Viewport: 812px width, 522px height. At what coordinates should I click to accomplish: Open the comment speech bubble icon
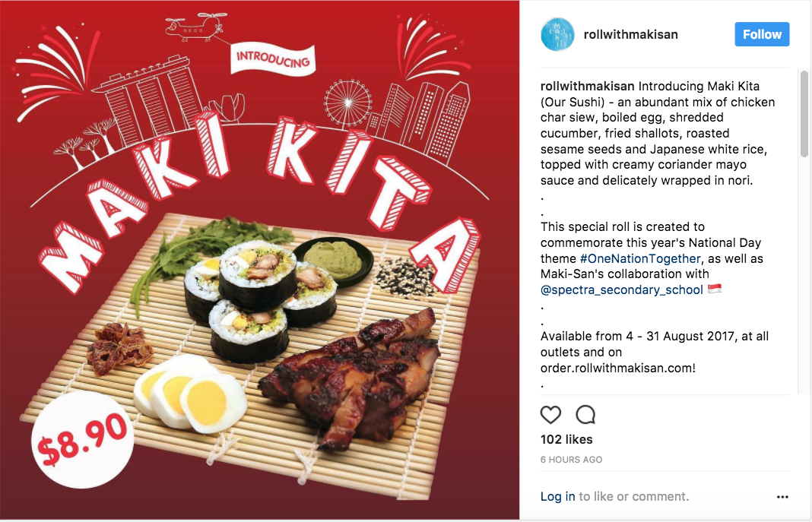(x=585, y=415)
